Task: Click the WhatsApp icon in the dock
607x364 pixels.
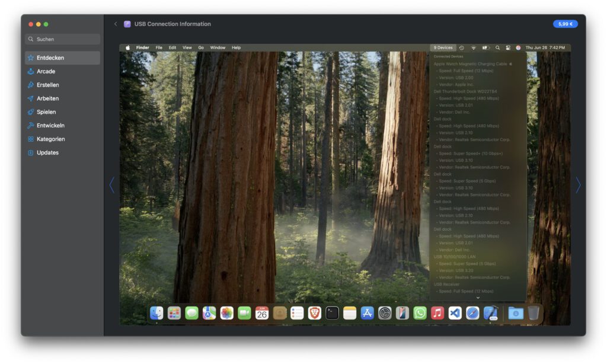Action: click(420, 313)
